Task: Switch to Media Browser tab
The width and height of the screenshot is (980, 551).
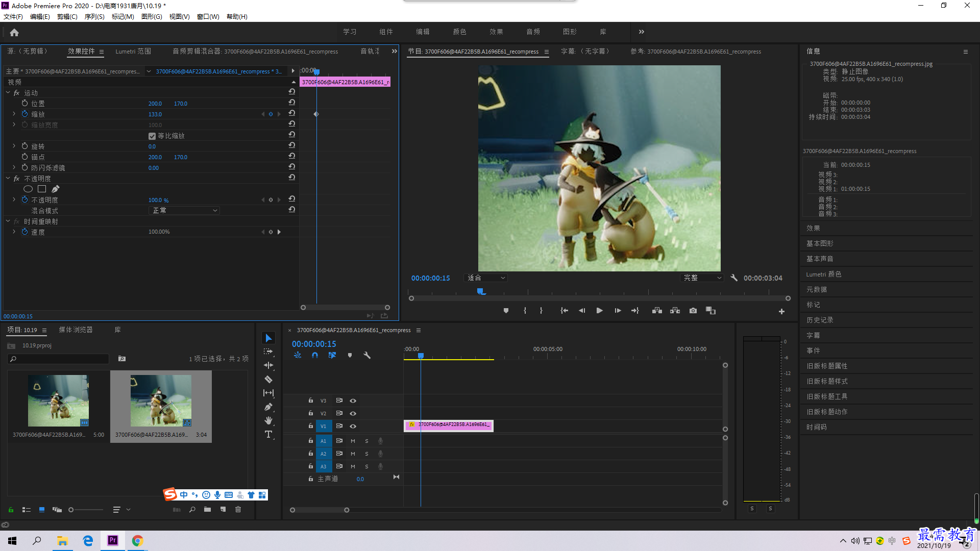Action: pyautogui.click(x=76, y=330)
